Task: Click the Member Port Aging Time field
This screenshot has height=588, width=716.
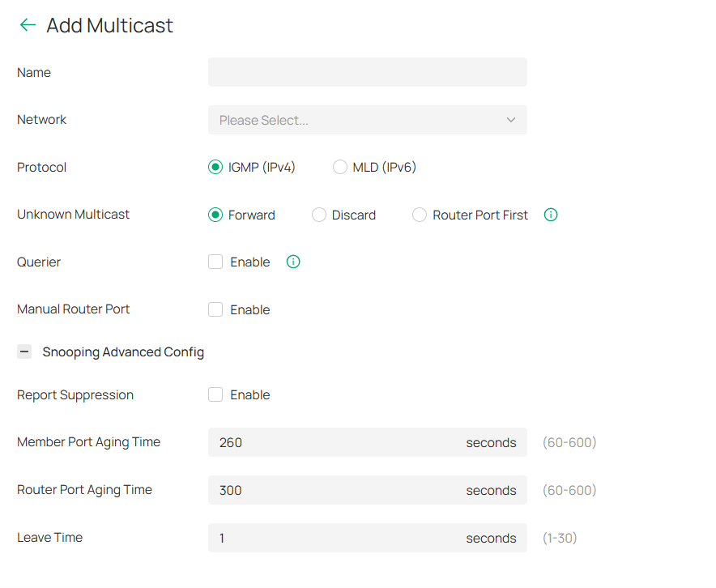Action: click(x=340, y=442)
